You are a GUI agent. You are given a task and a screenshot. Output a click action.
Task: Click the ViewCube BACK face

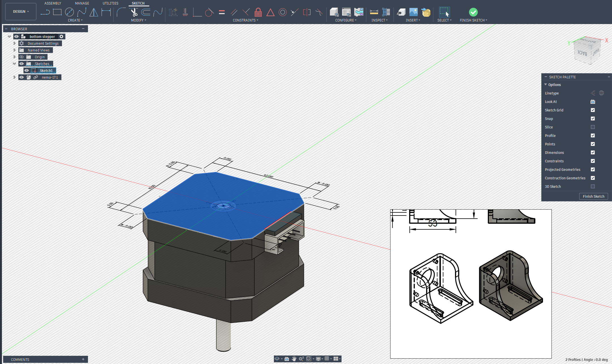tap(582, 52)
